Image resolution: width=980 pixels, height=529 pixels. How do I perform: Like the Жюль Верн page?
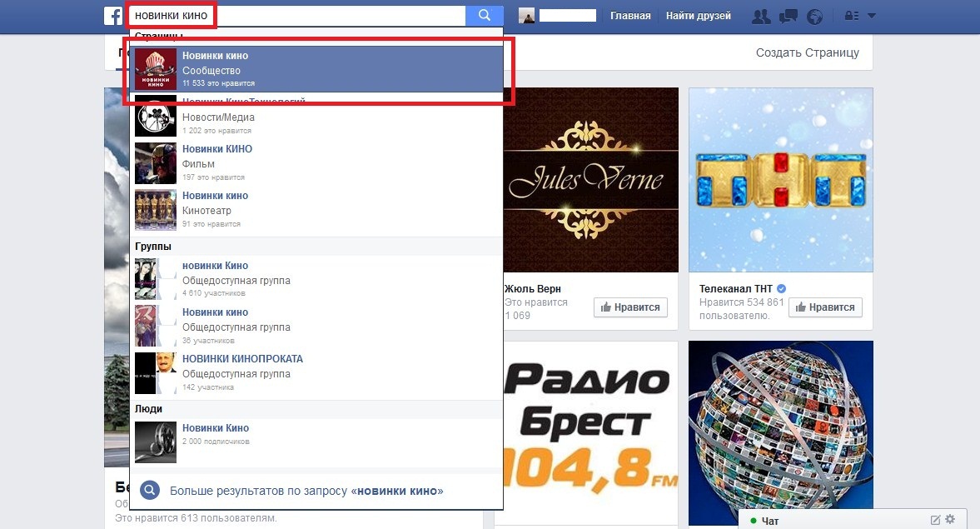pyautogui.click(x=630, y=307)
